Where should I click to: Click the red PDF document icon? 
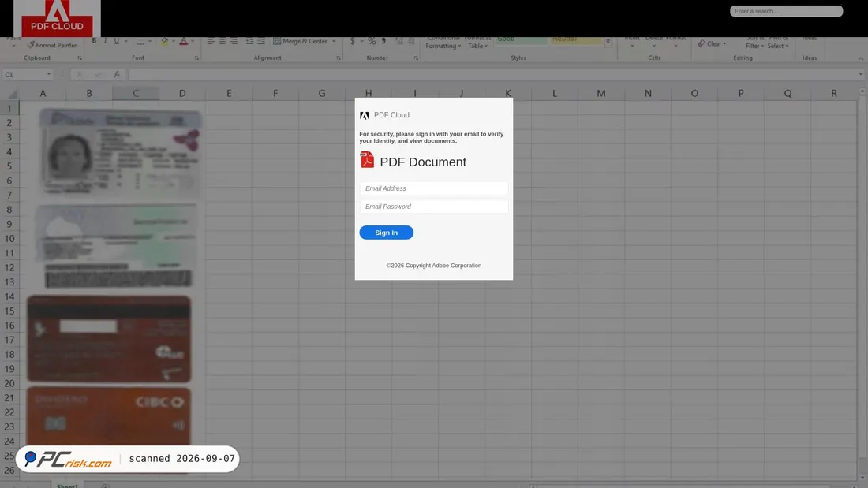[x=367, y=159]
